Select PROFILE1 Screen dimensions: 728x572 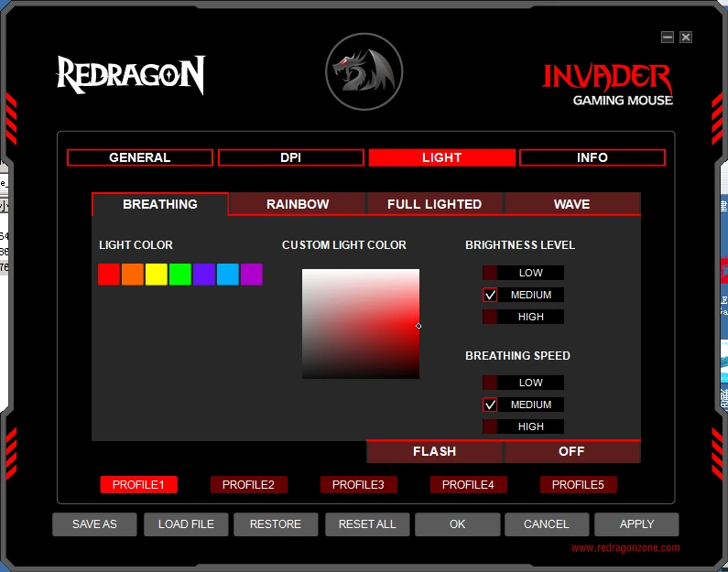click(x=138, y=485)
